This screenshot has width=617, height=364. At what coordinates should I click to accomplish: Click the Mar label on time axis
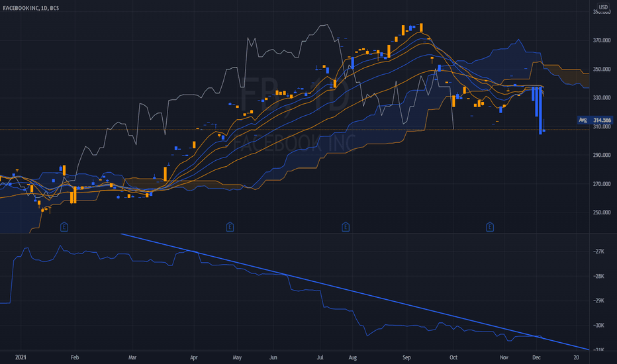click(132, 357)
